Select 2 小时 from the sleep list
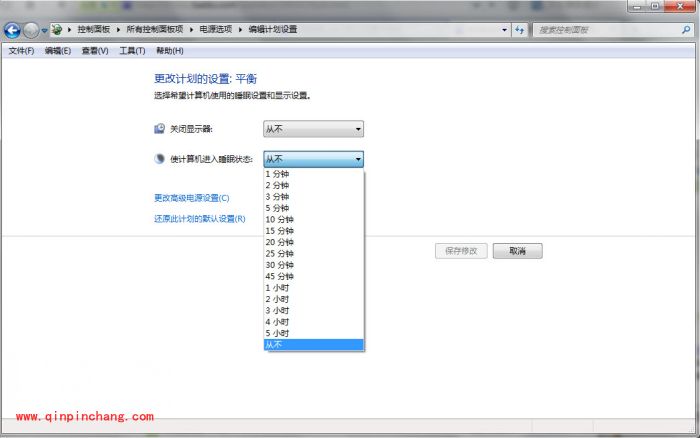Viewport: 700px width, 438px height. pyautogui.click(x=314, y=299)
